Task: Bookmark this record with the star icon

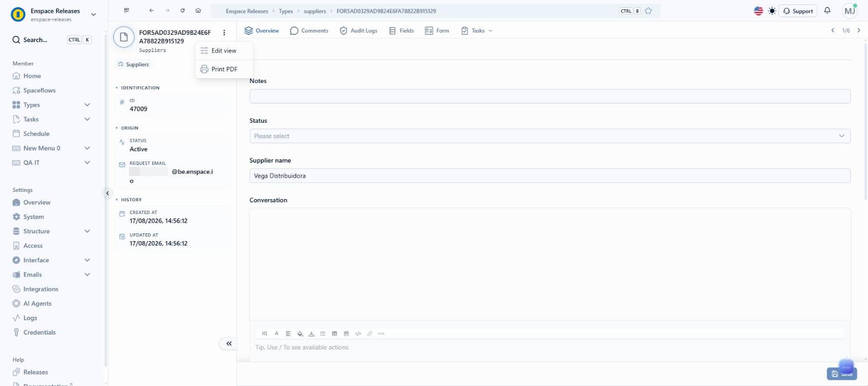Action: pyautogui.click(x=648, y=11)
